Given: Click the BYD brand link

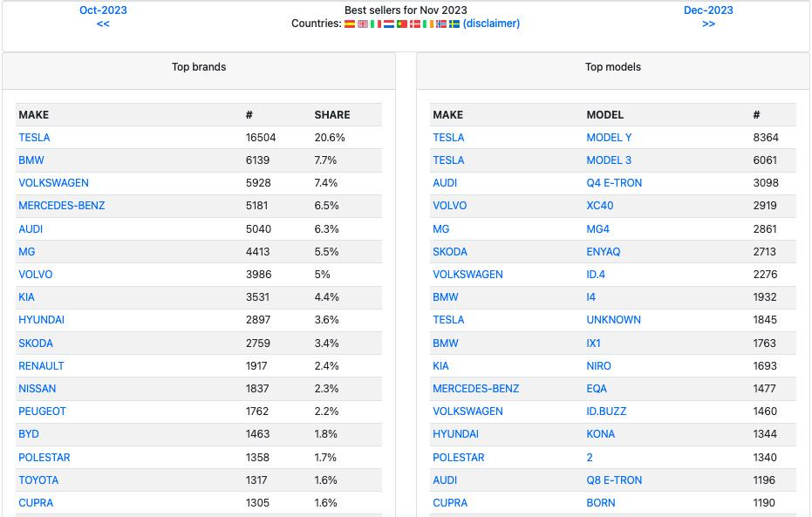Looking at the screenshot, I should coord(29,434).
